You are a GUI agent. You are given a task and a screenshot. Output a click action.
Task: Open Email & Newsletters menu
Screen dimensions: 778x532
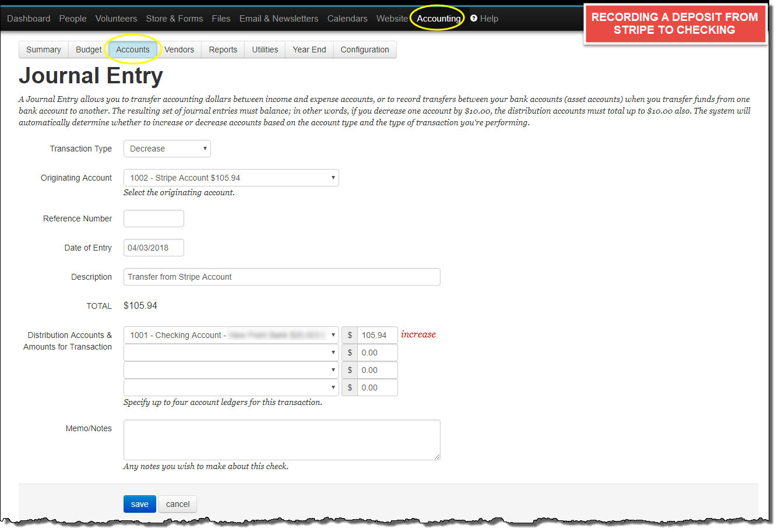(x=279, y=19)
